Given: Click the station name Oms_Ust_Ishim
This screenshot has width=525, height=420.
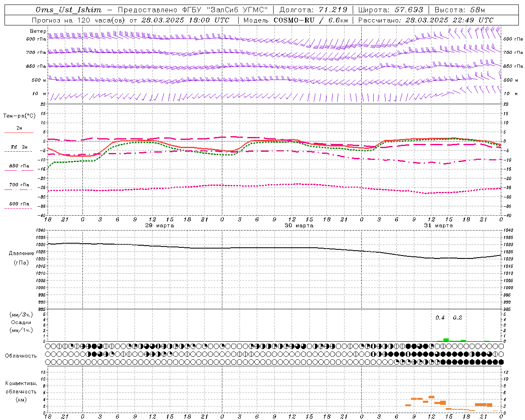Looking at the screenshot, I should 69,10.
